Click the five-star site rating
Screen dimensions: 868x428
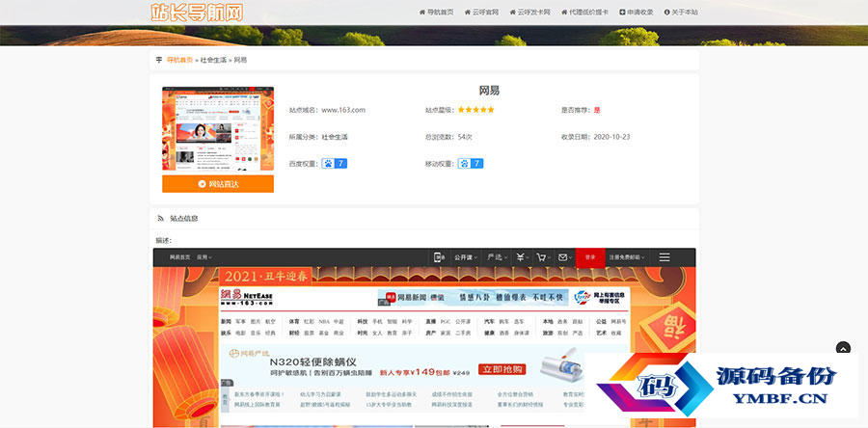[x=475, y=110]
